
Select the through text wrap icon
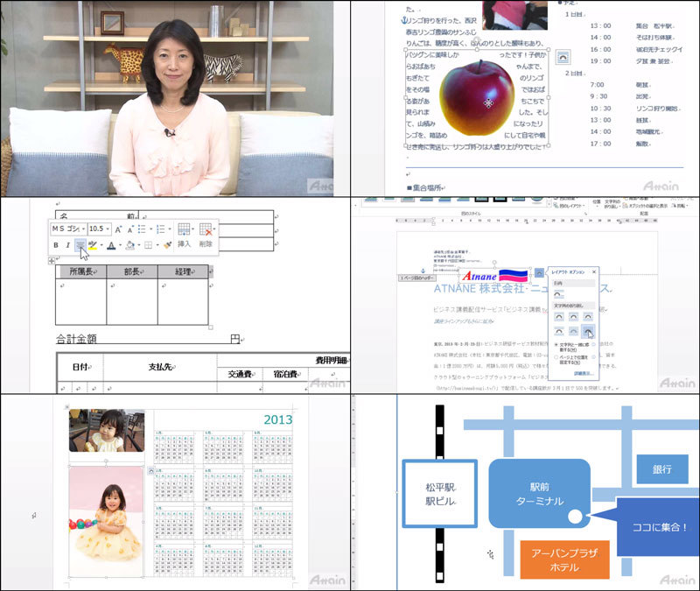588,317
